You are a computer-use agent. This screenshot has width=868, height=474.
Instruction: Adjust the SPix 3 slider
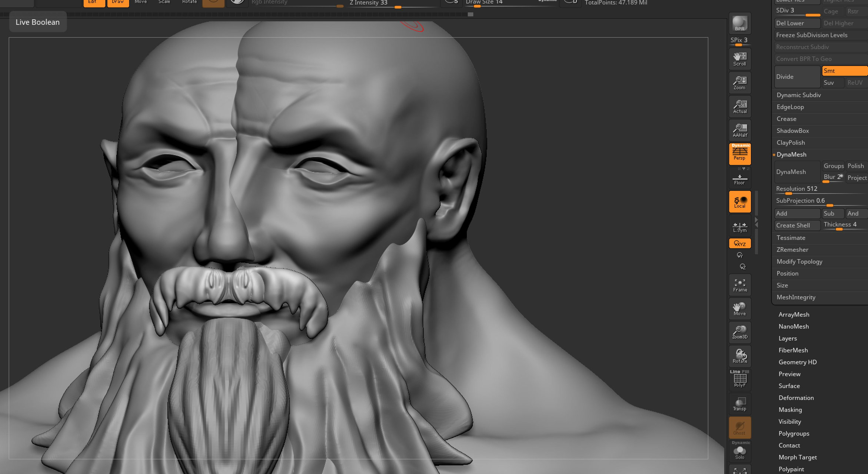739,41
